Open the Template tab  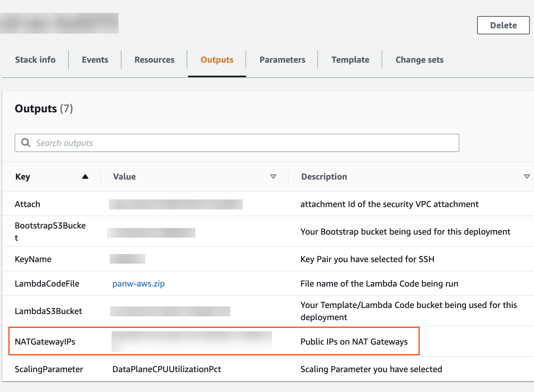pyautogui.click(x=350, y=60)
